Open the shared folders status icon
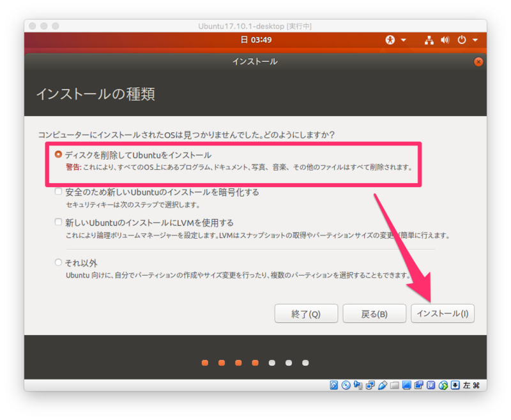511x420 pixels. point(395,386)
